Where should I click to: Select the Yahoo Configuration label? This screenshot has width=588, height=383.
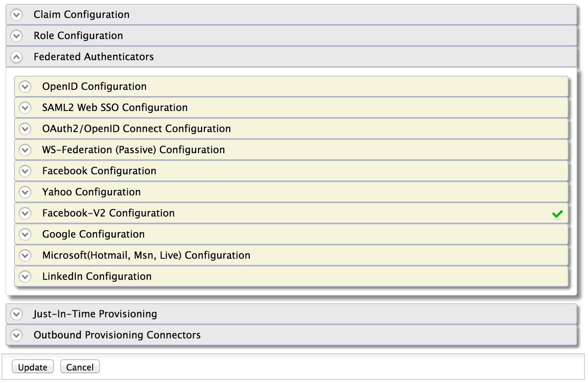pos(91,192)
